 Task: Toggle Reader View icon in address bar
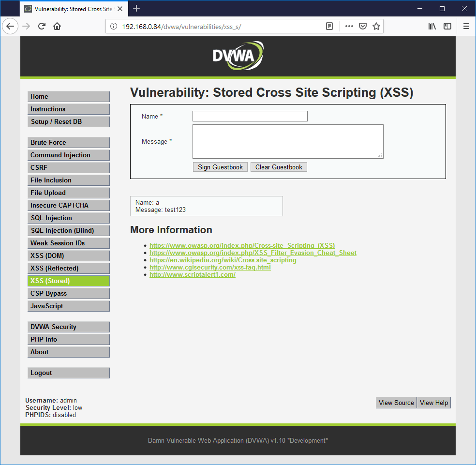point(329,26)
